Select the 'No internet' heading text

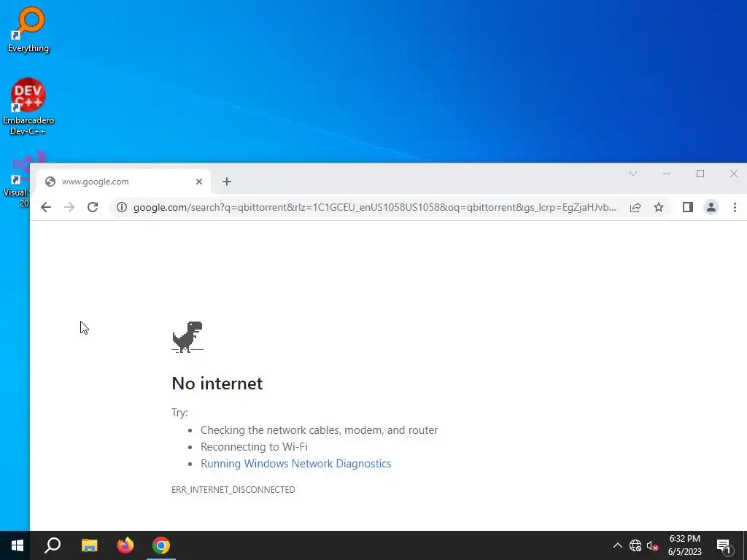(x=217, y=384)
